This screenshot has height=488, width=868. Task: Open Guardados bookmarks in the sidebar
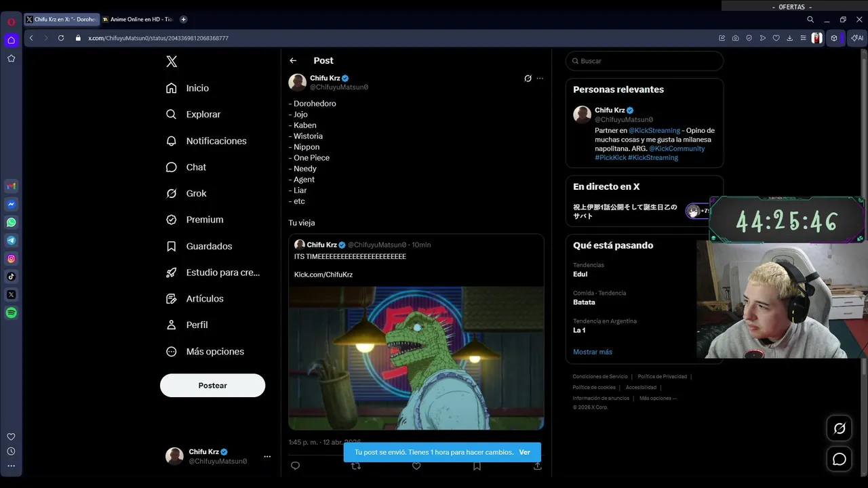click(x=199, y=246)
